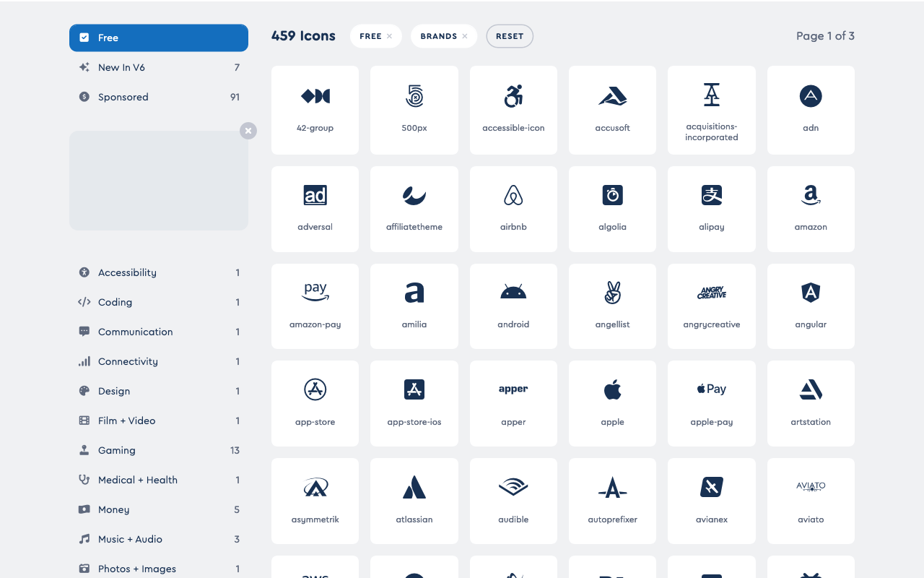Uncheck the Free filter checkbox

pyautogui.click(x=84, y=38)
